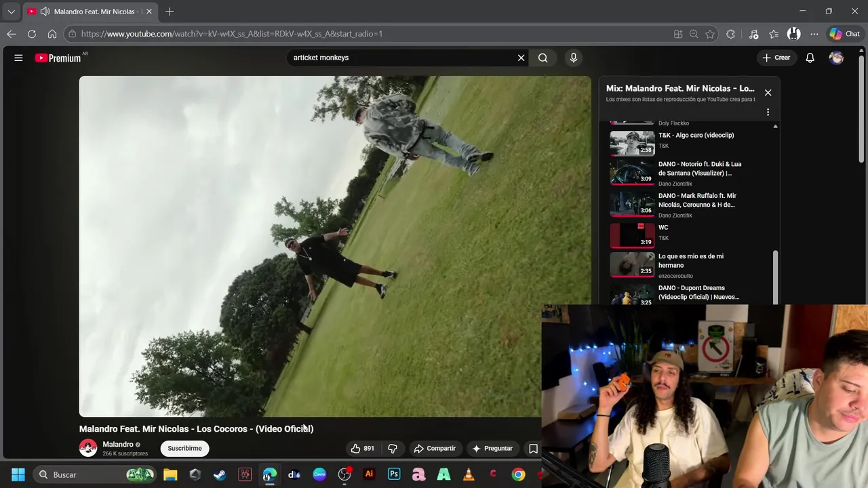Open YouTube notifications bell
The width and height of the screenshot is (868, 488).
tap(810, 58)
